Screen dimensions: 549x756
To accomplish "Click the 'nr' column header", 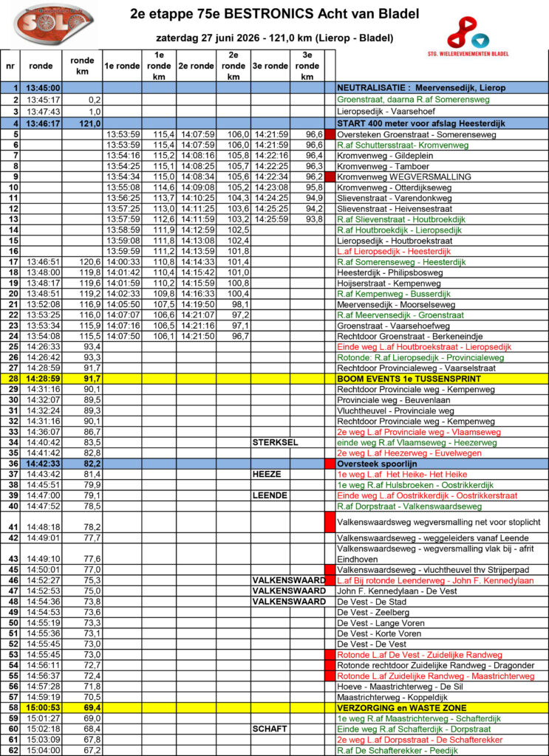I will coord(10,66).
